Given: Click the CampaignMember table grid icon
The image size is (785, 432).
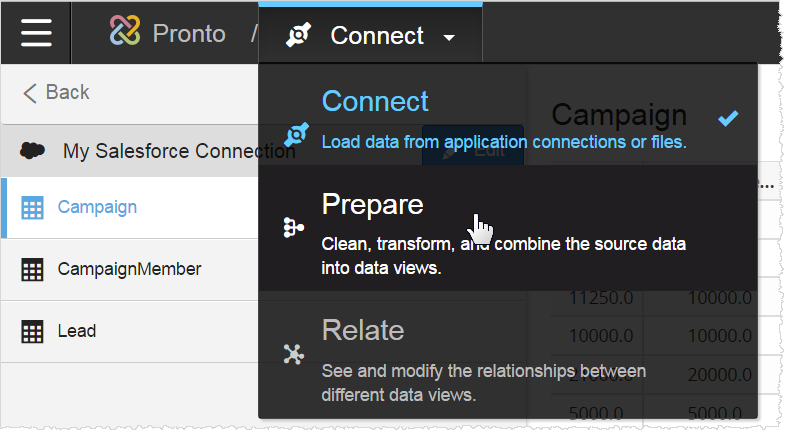Looking at the screenshot, I should click(33, 269).
